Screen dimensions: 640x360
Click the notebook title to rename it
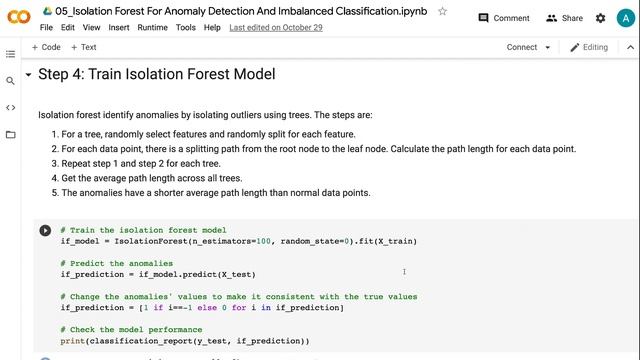click(241, 11)
